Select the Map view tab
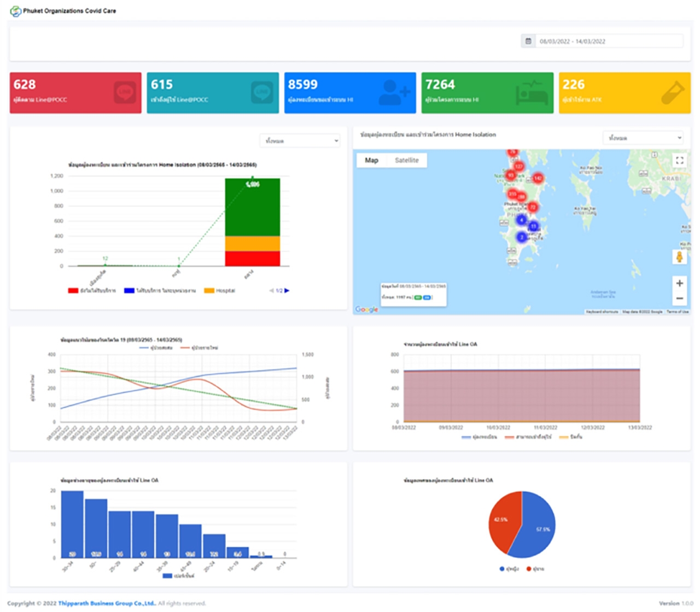 [x=371, y=160]
